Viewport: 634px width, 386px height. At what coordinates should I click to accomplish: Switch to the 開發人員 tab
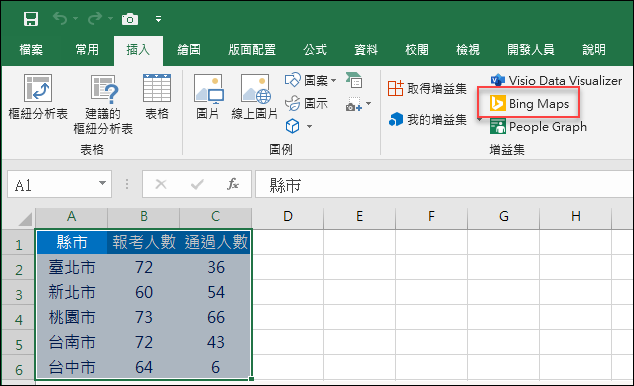click(x=530, y=50)
